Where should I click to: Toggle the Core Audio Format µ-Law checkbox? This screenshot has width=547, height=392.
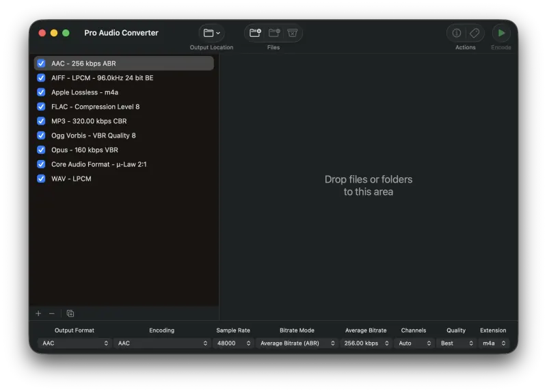point(41,164)
